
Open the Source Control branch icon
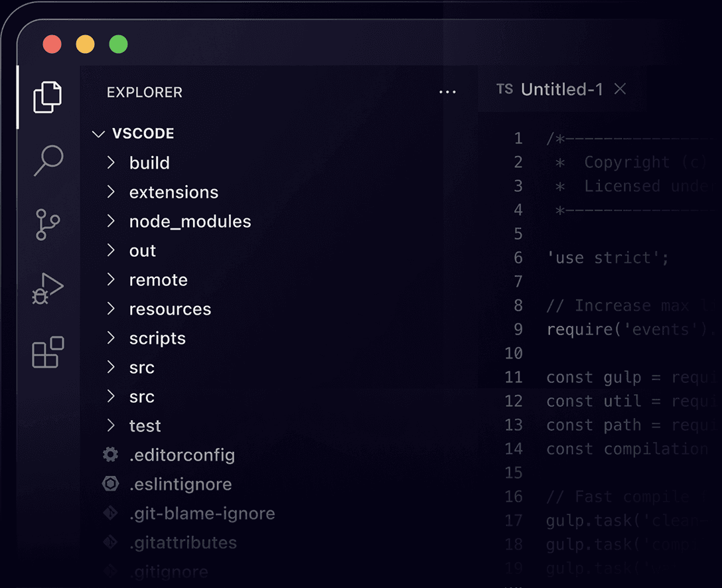click(x=48, y=224)
